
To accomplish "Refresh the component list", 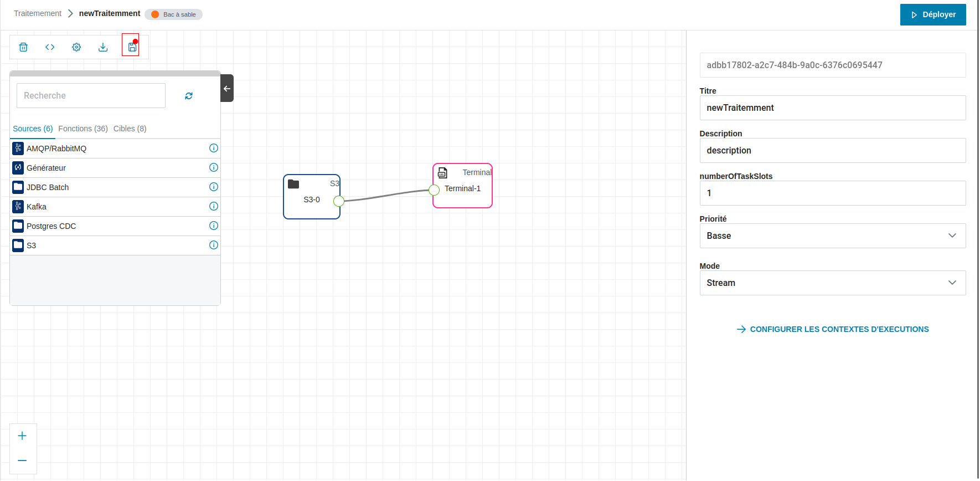I will click(x=189, y=96).
